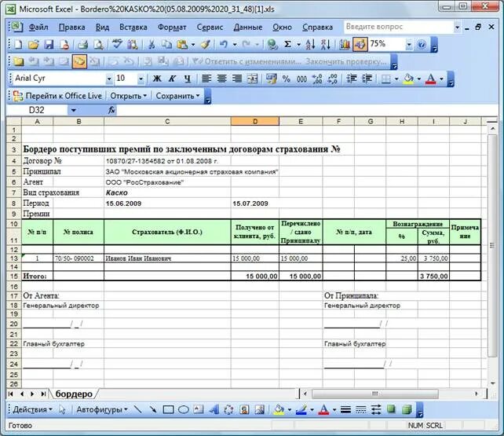This screenshot has height=436, width=504.
Task: Expand the Сохранить dropdown
Action: point(177,96)
